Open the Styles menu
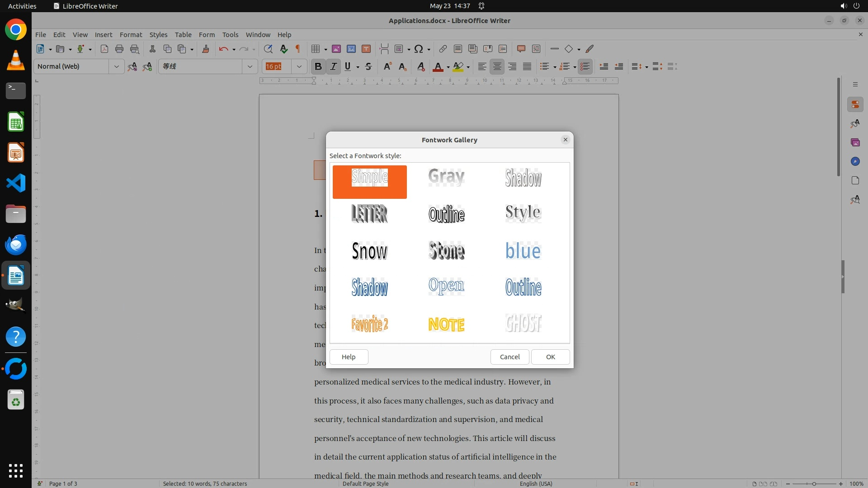This screenshot has width=868, height=488. coord(158,34)
